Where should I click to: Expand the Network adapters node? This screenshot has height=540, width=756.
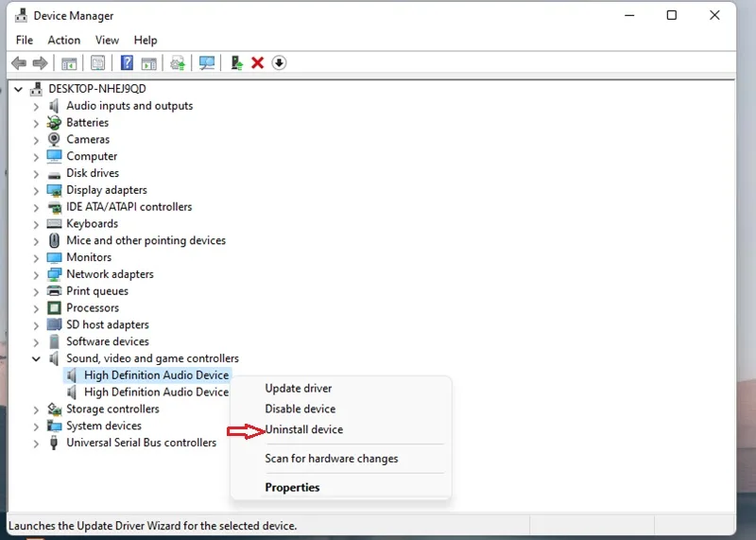[x=36, y=275]
